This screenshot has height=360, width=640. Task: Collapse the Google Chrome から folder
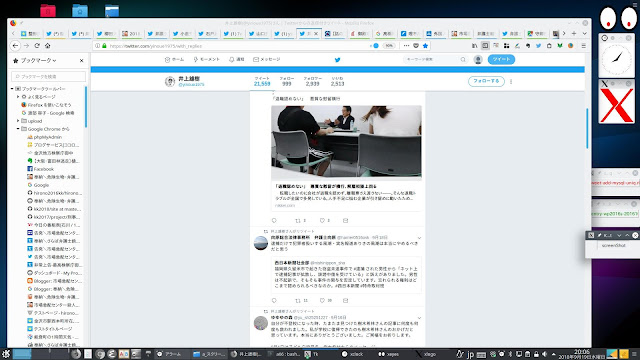tap(18, 129)
